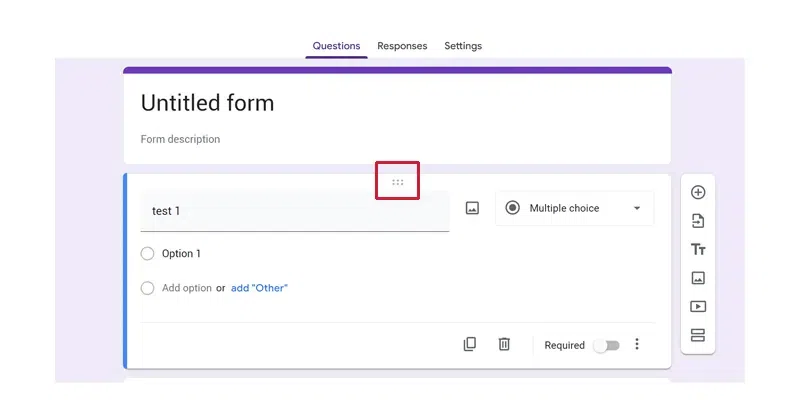Viewport: 800px width, 400px height.
Task: Open the Multiple choice type dropdown
Action: (574, 208)
